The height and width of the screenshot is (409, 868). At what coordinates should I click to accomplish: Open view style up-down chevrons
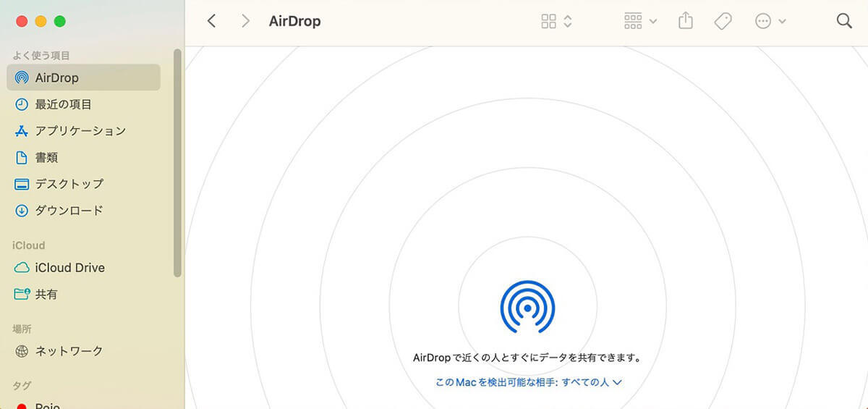click(x=568, y=21)
